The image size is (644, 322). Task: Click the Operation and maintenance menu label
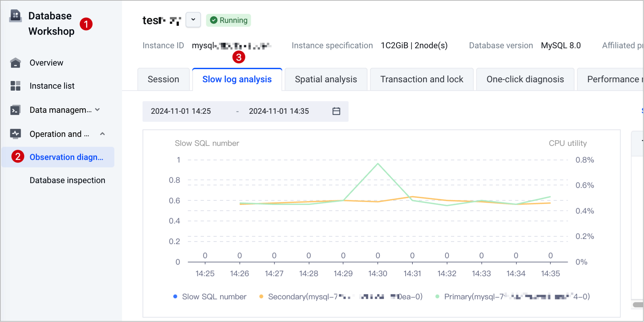point(59,134)
